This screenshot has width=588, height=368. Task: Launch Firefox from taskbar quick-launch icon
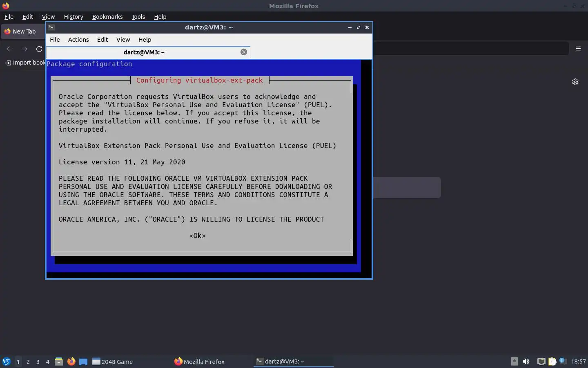tap(71, 361)
